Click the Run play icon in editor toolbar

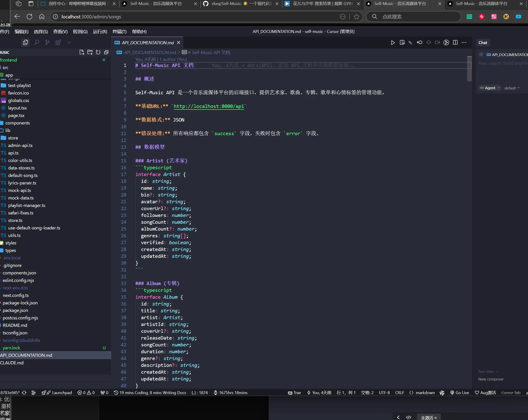(x=393, y=43)
